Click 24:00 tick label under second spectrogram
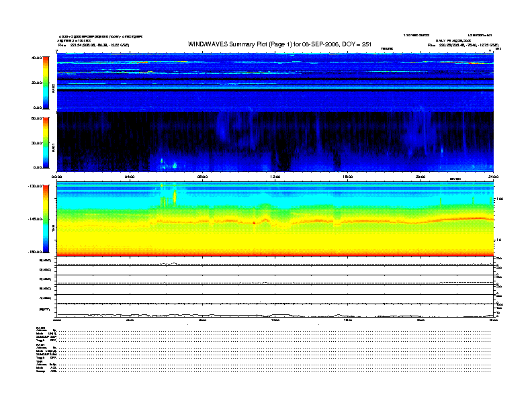This screenshot has height=411, width=532. point(493,177)
